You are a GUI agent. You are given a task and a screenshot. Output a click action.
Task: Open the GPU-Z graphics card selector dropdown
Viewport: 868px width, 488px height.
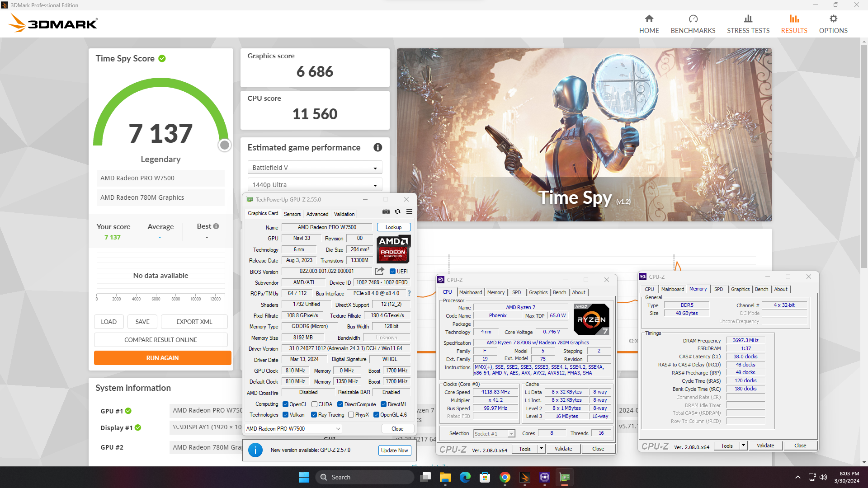click(x=293, y=429)
